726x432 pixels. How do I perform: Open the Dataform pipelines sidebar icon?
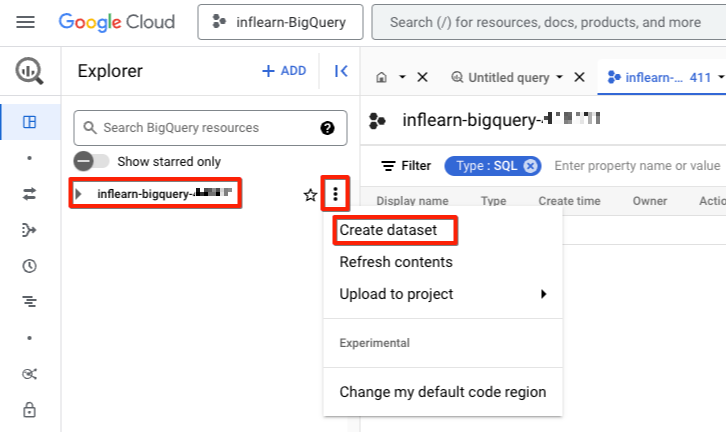tap(29, 230)
